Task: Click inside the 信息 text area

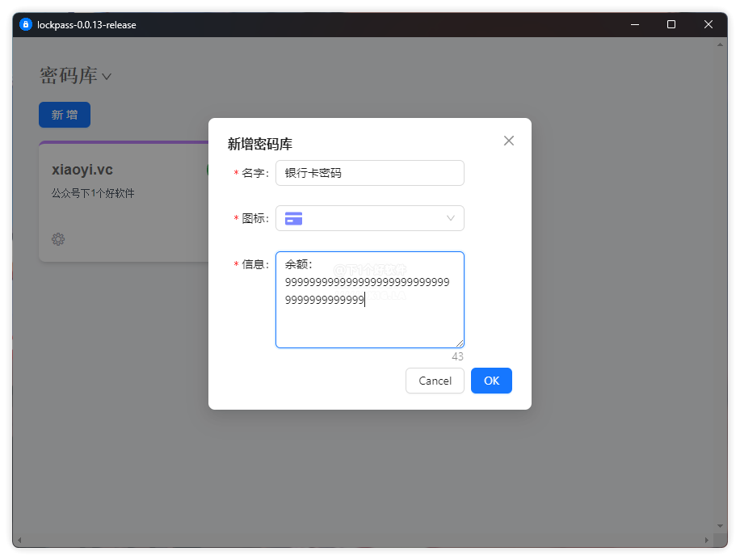Action: coord(369,323)
